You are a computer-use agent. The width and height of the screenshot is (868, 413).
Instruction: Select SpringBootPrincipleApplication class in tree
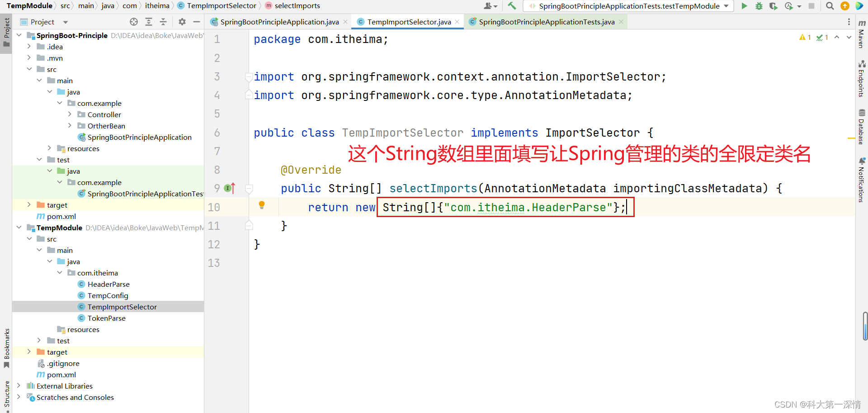139,137
